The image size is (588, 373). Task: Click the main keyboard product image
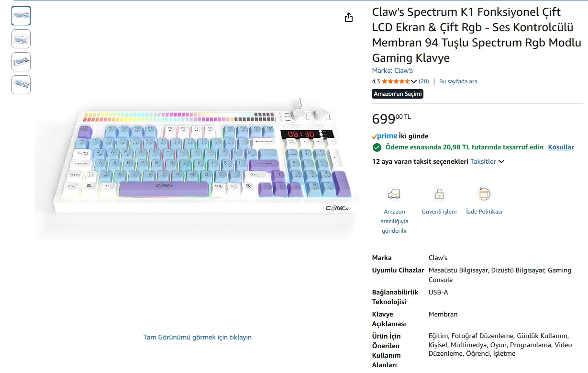(196, 163)
